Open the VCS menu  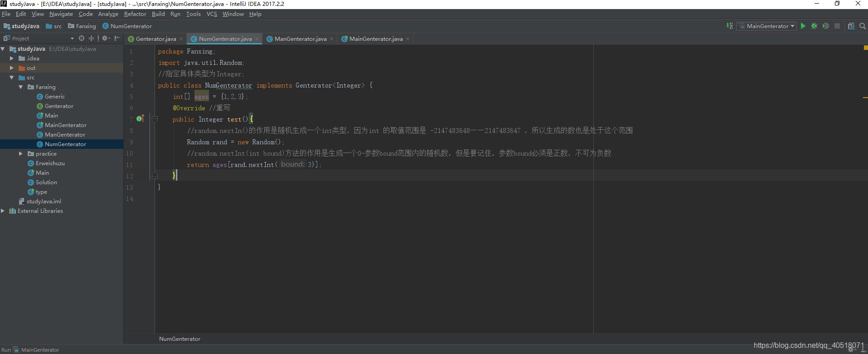(212, 14)
